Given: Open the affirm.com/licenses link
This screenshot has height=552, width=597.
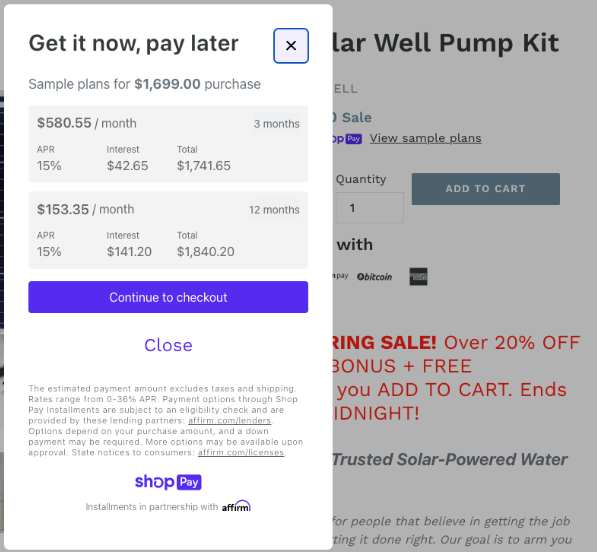Looking at the screenshot, I should (241, 453).
